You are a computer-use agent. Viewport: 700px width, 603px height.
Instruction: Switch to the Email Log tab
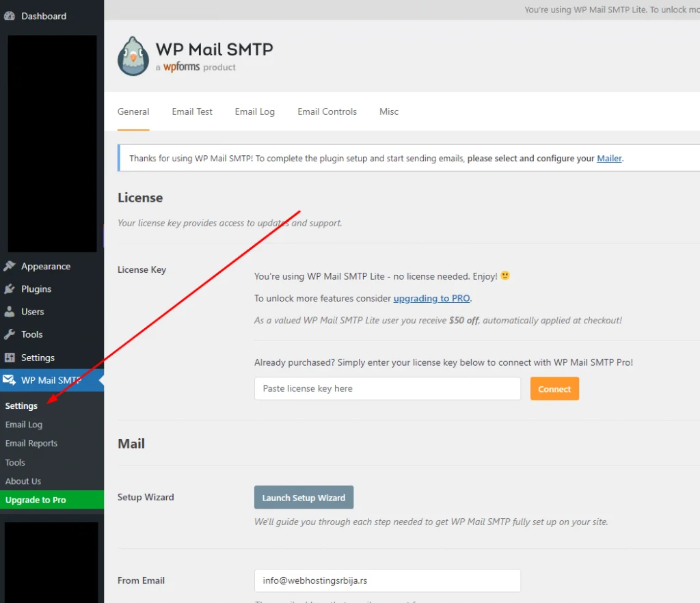click(255, 111)
